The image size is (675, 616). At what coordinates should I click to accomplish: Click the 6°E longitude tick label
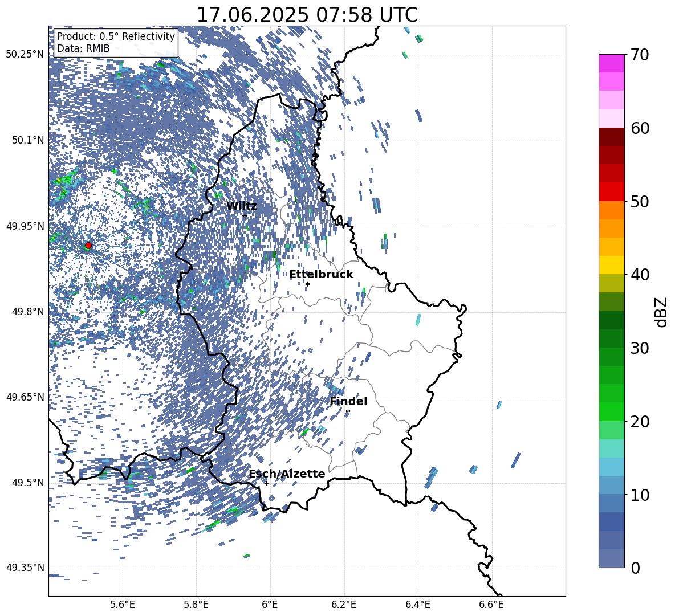click(270, 605)
